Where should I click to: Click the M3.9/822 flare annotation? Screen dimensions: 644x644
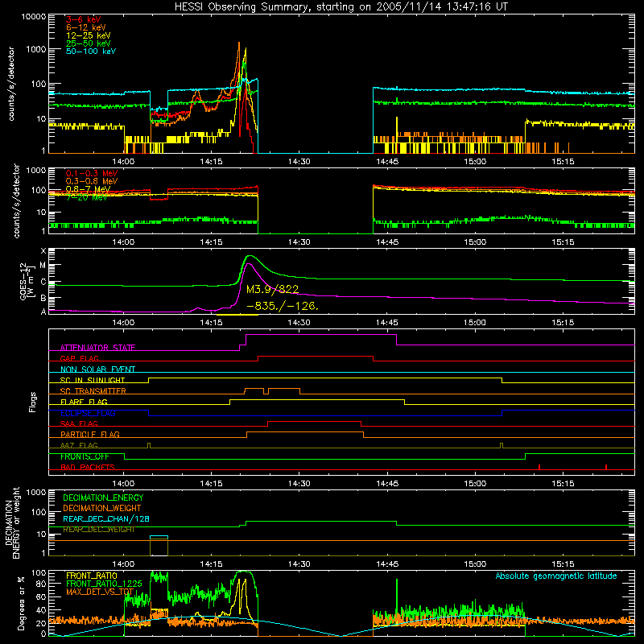[272, 289]
